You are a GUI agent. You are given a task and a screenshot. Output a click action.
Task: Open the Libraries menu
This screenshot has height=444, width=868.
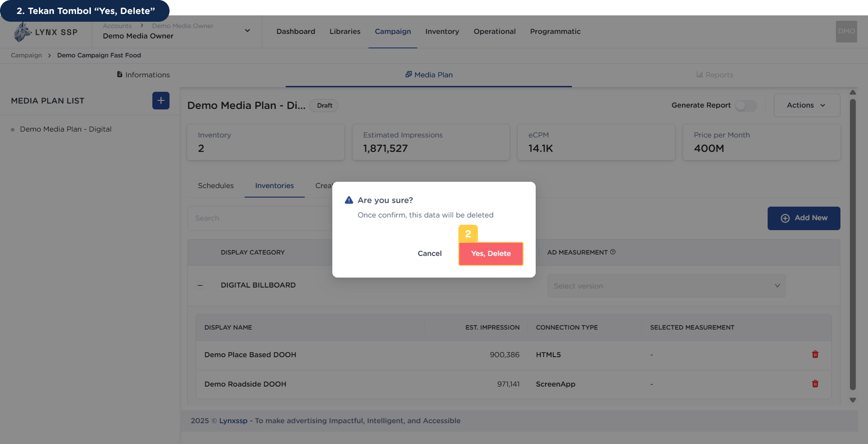pos(345,32)
